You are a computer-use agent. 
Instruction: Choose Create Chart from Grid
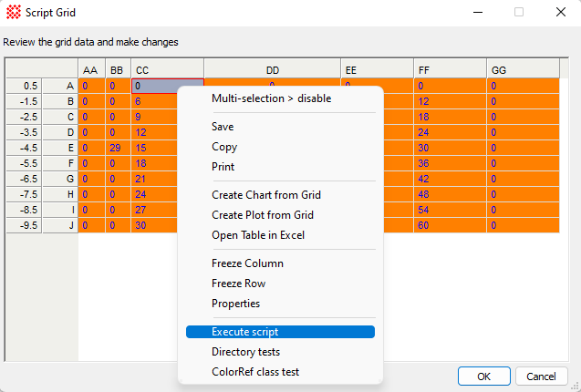[x=265, y=195]
